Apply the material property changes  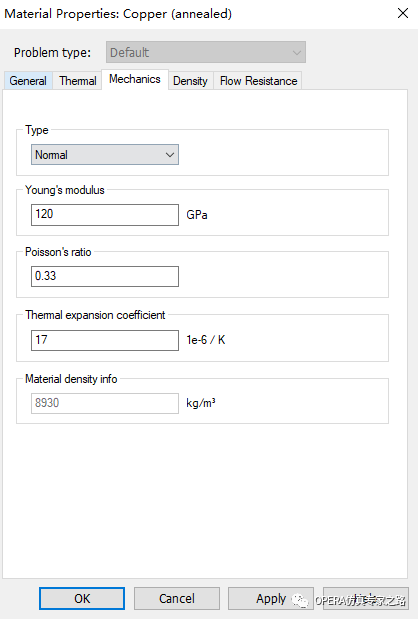[x=271, y=598]
